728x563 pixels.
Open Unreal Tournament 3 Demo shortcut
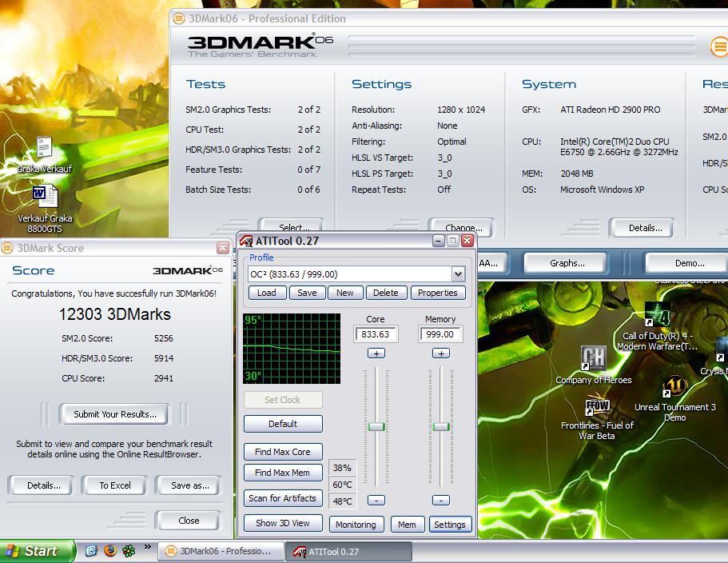tap(675, 386)
